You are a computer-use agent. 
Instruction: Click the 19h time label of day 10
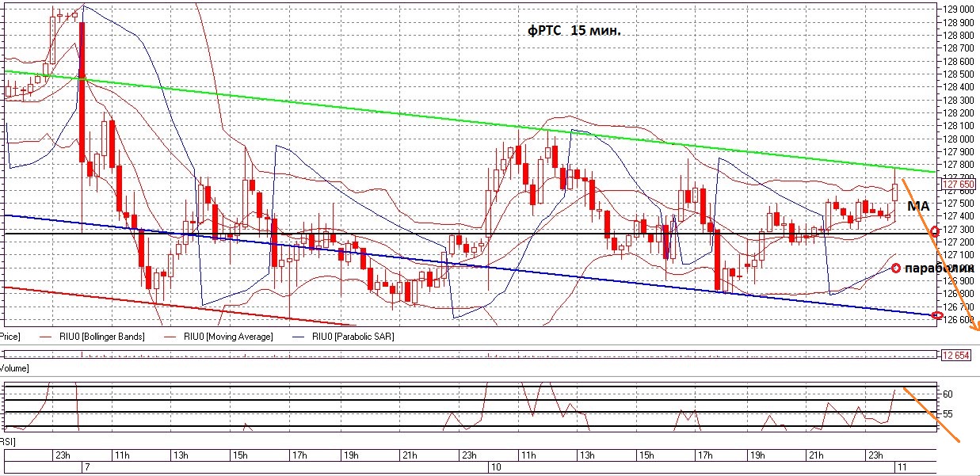click(x=757, y=455)
